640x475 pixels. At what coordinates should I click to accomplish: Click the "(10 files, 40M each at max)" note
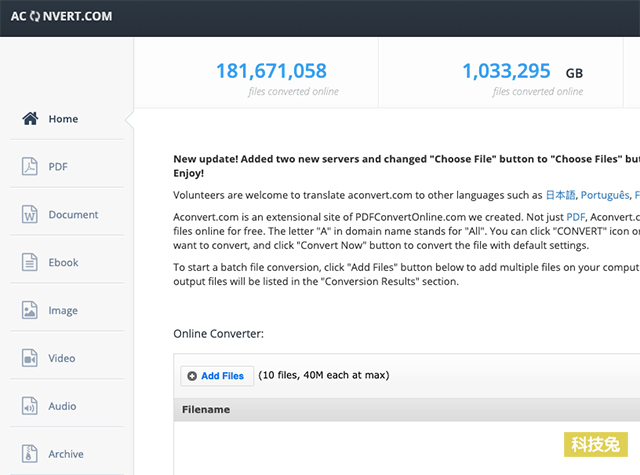pos(324,375)
